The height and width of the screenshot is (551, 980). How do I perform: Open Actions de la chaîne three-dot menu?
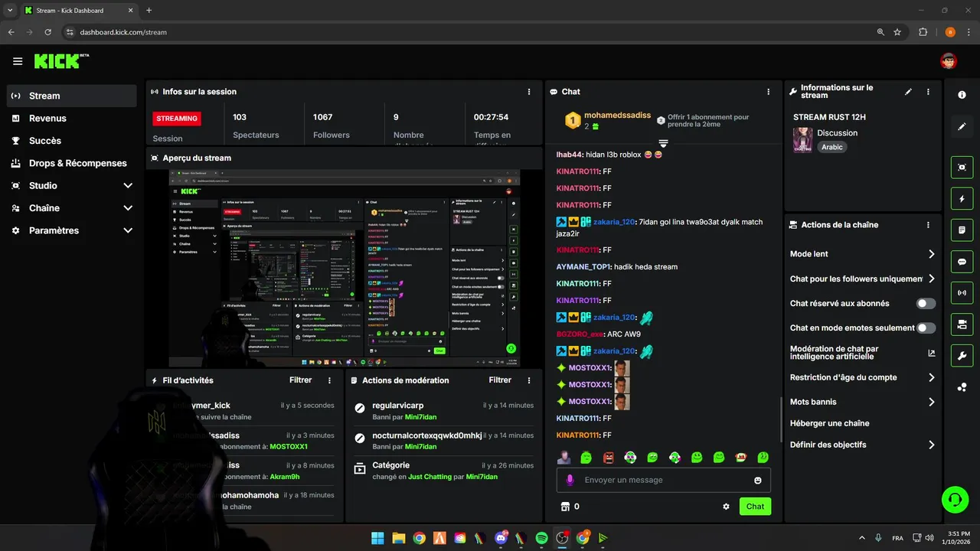point(928,225)
